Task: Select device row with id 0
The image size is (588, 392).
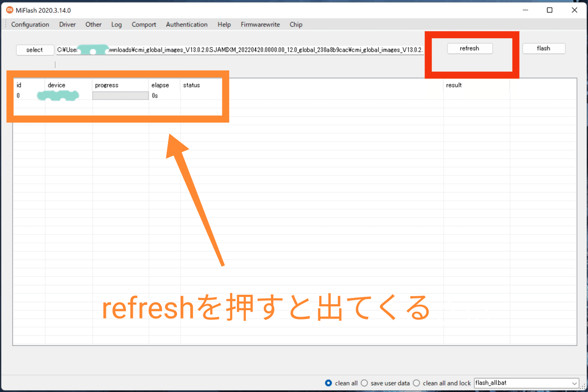Action: pyautogui.click(x=294, y=96)
